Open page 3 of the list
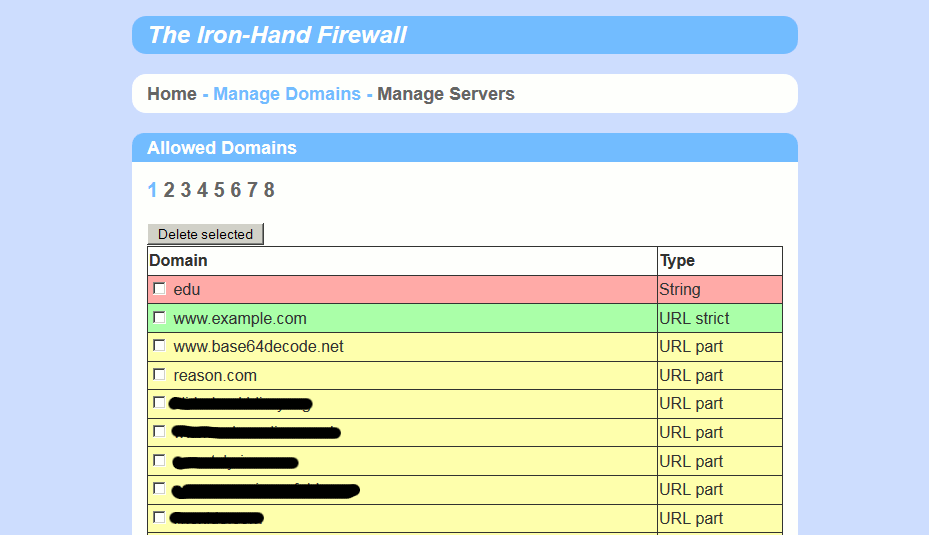This screenshot has width=929, height=535. (x=186, y=190)
